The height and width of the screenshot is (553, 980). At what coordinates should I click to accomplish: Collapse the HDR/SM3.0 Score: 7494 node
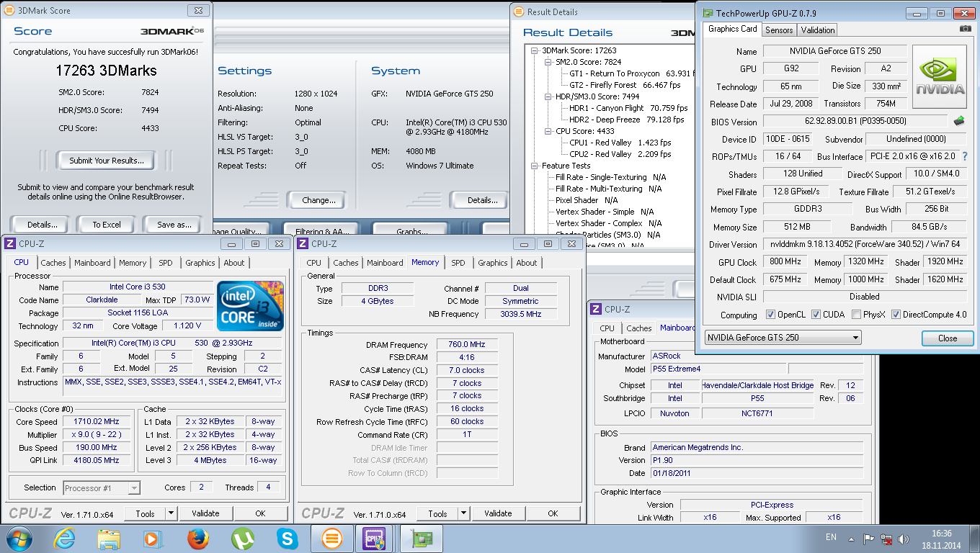pyautogui.click(x=548, y=96)
